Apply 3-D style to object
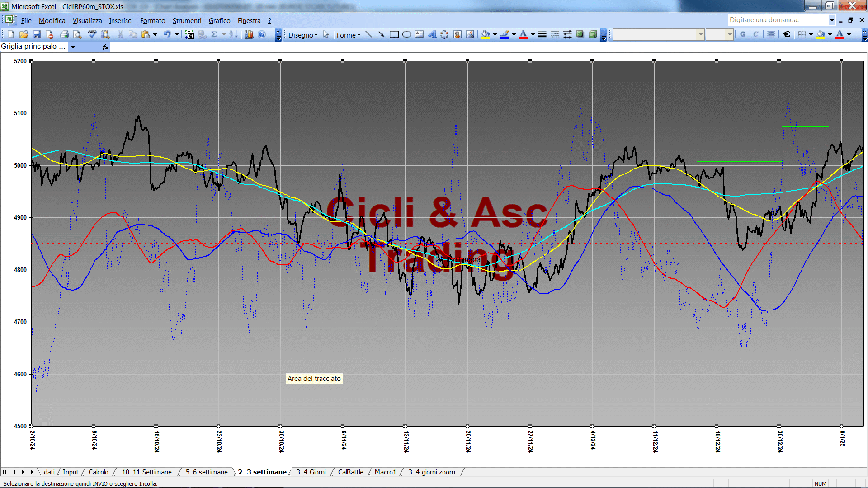 point(593,34)
